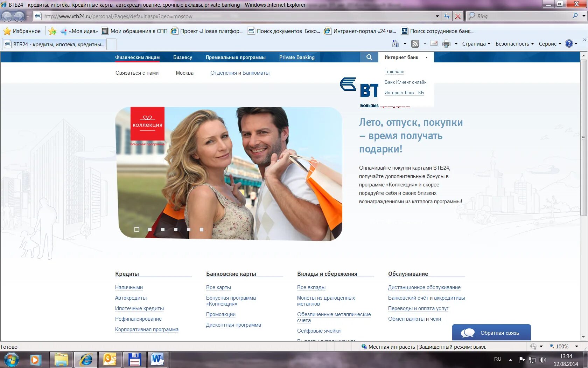Open the Премиальные программы section
This screenshot has width=588, height=368.
(236, 57)
